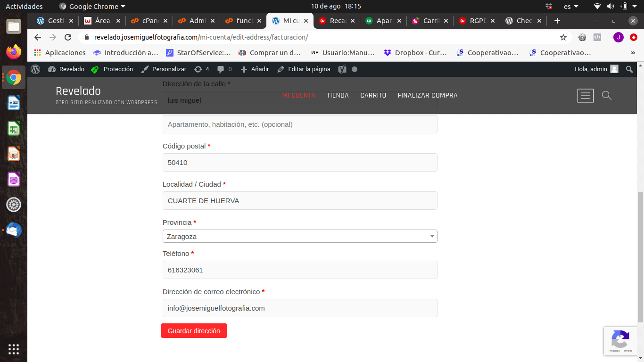Screen dimensions: 644x362
Task: Click the code brackets extension icon
Action: 597,37
